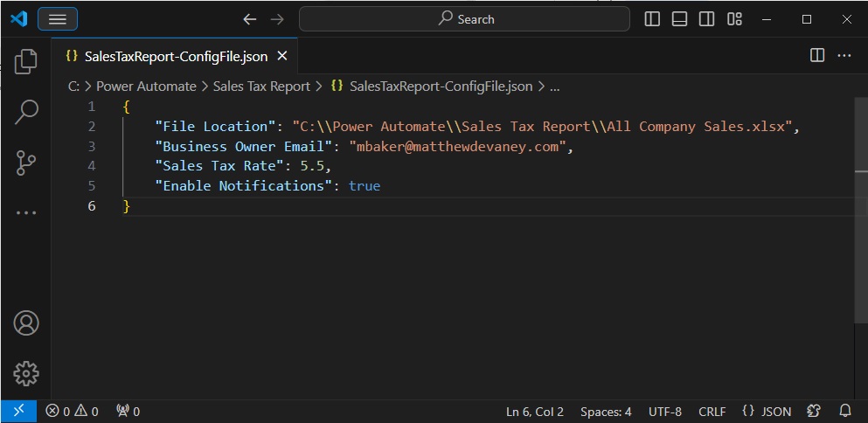
Task: Click the ports forwarded indicator
Action: point(128,412)
